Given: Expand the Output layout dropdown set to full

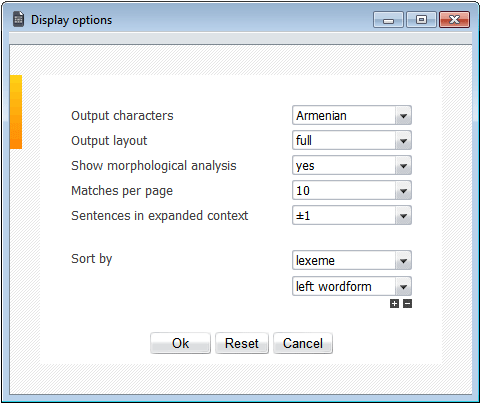Looking at the screenshot, I should tap(352, 140).
